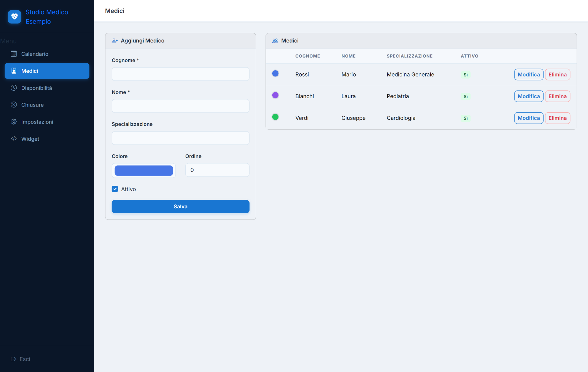This screenshot has height=372, width=588.
Task: Click the Impostazioni gear icon
Action: (14, 122)
